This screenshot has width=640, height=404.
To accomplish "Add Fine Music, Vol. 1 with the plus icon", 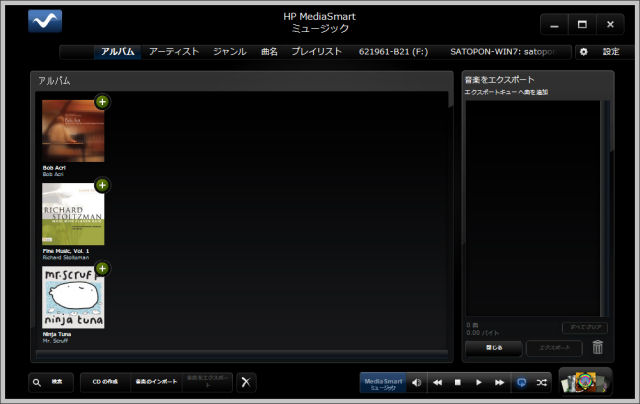I will 102,185.
